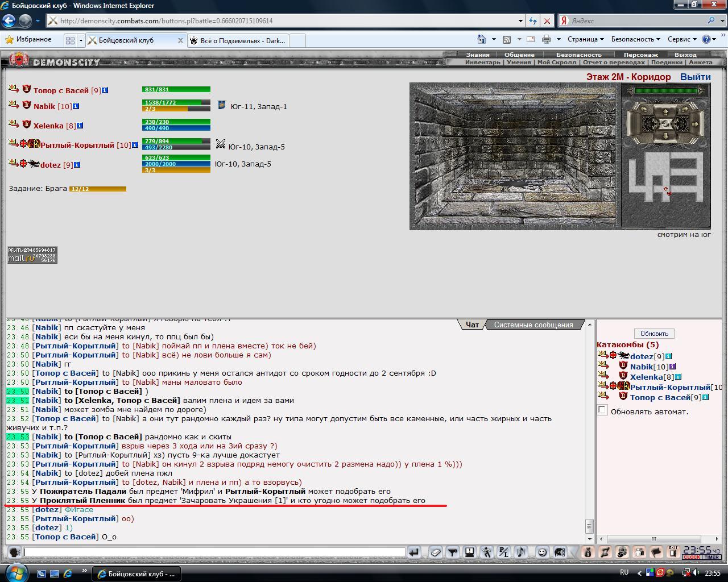The height and width of the screenshot is (582, 728).
Task: Click the Брага 12/12 task progress bar
Action: [x=97, y=189]
